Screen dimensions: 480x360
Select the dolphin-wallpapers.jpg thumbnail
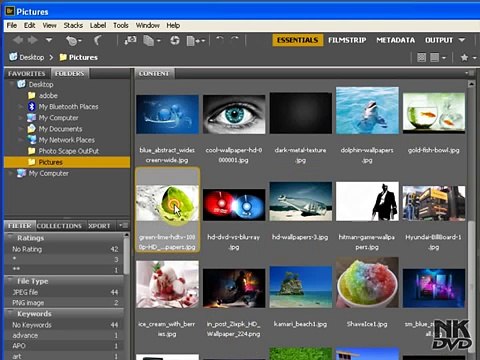[367, 110]
